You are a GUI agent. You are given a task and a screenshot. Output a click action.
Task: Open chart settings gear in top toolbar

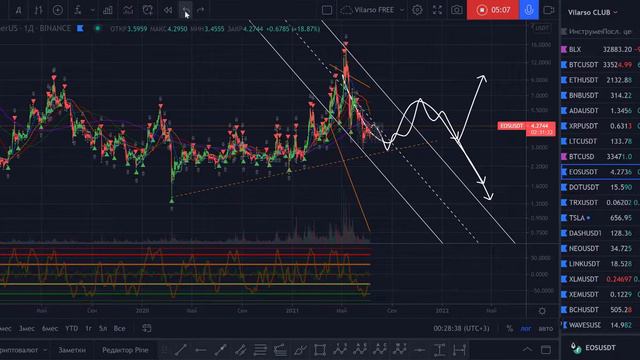coord(417,10)
